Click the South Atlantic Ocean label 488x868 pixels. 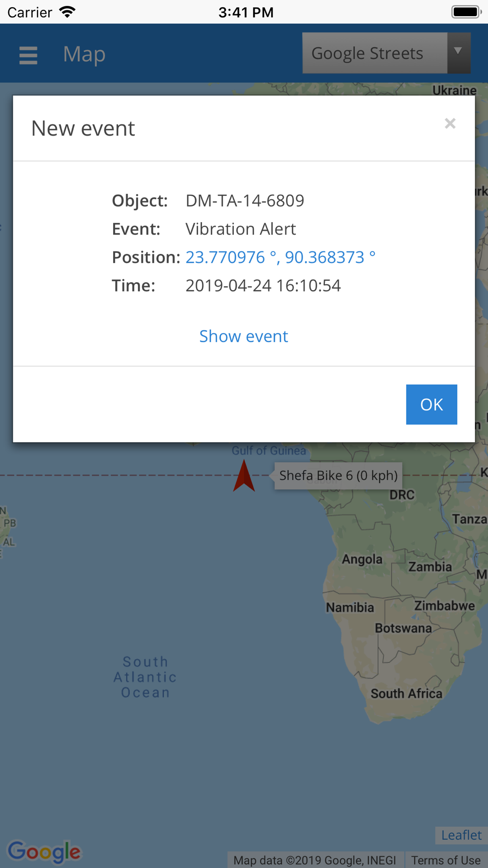click(145, 677)
